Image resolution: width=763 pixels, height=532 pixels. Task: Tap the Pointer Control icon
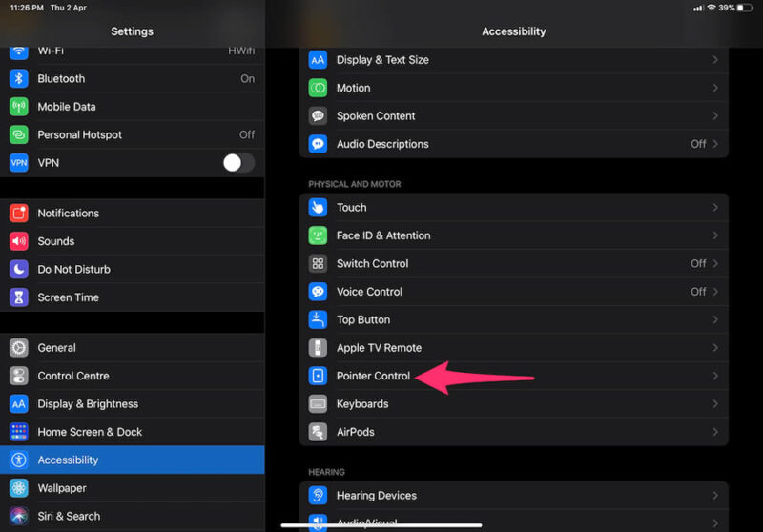[319, 376]
